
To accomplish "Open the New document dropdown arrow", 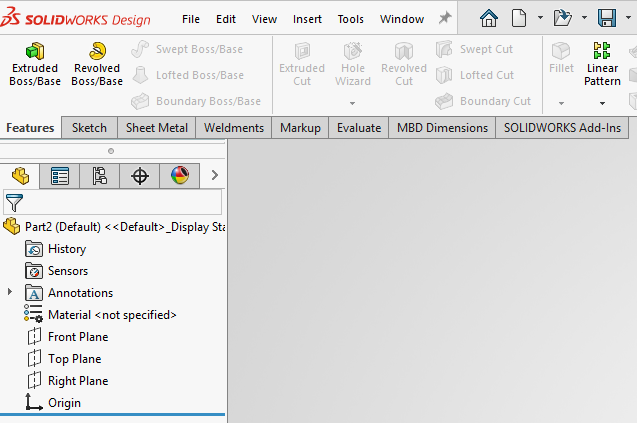I will tap(540, 17).
